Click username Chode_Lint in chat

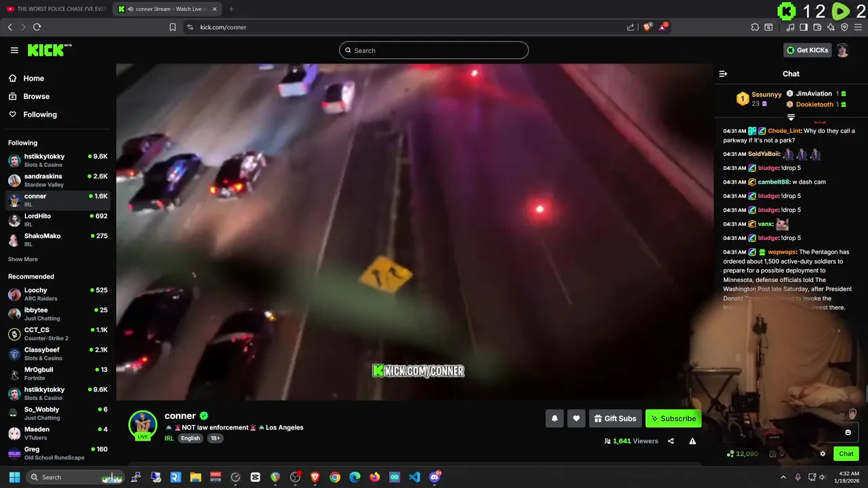point(785,131)
